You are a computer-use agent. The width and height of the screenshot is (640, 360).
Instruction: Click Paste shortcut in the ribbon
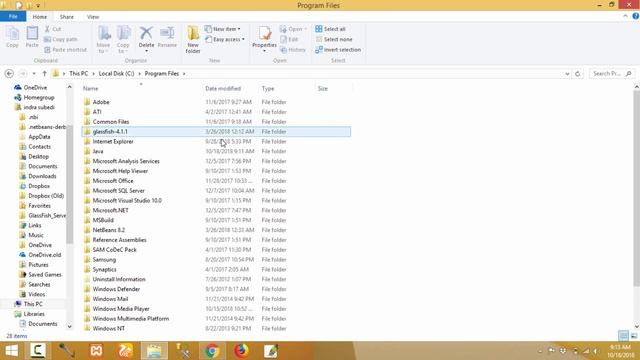pyautogui.click(x=65, y=49)
